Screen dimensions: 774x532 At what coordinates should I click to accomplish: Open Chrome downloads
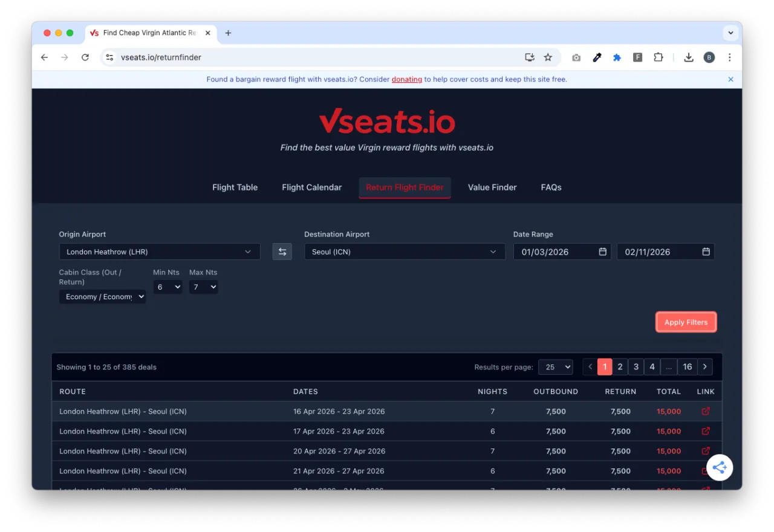click(688, 57)
